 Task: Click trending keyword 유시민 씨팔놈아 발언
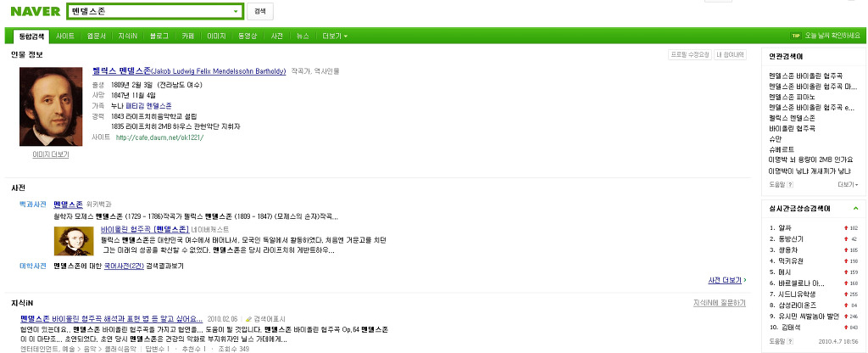tap(809, 317)
